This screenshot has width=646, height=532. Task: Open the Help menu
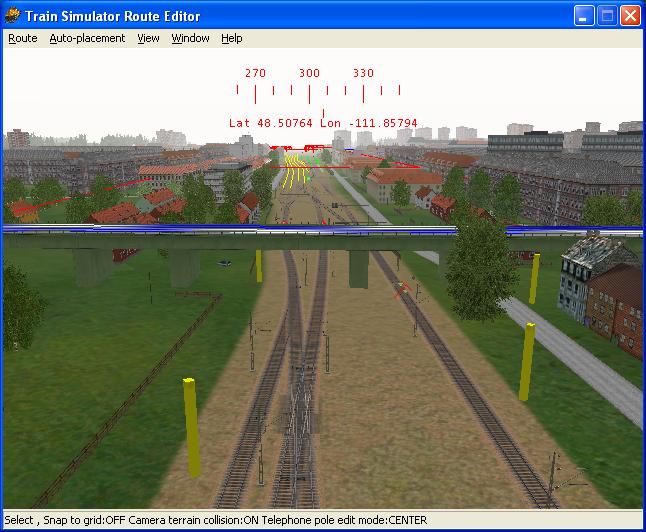click(231, 38)
